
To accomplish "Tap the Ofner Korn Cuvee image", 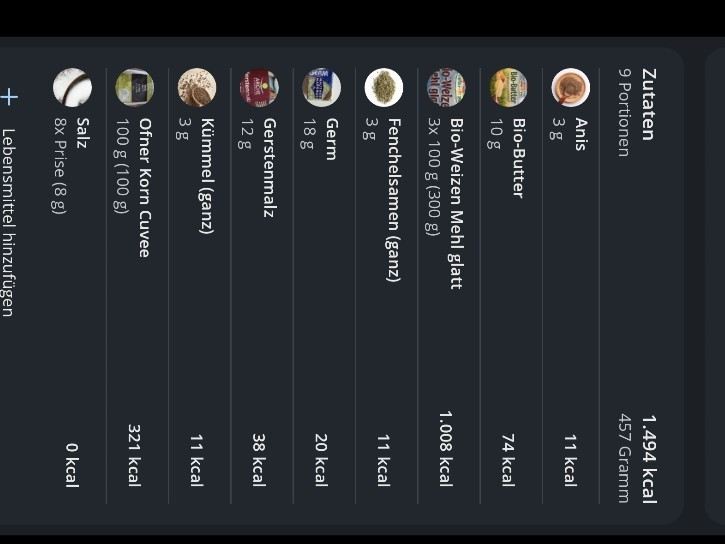I will pyautogui.click(x=134, y=88).
